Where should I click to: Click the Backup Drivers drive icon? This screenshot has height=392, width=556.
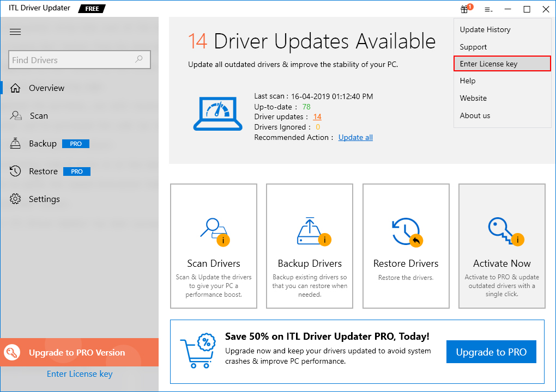pyautogui.click(x=313, y=231)
